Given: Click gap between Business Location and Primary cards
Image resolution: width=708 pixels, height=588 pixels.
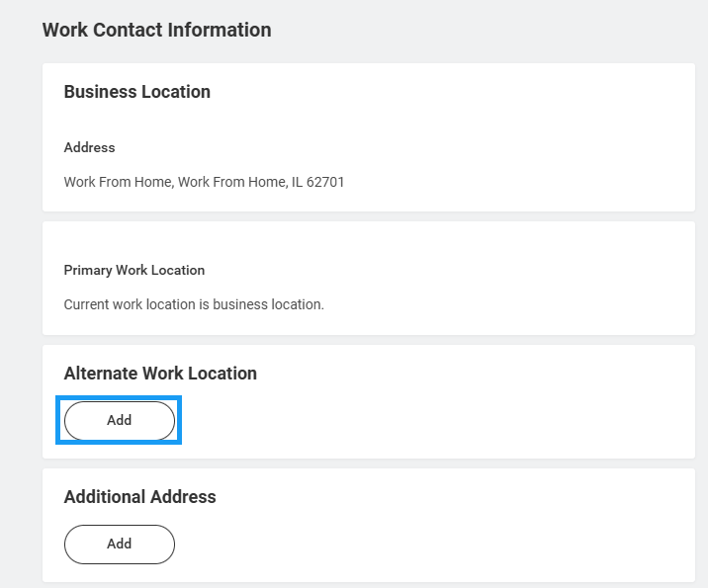Looking at the screenshot, I should [368, 216].
